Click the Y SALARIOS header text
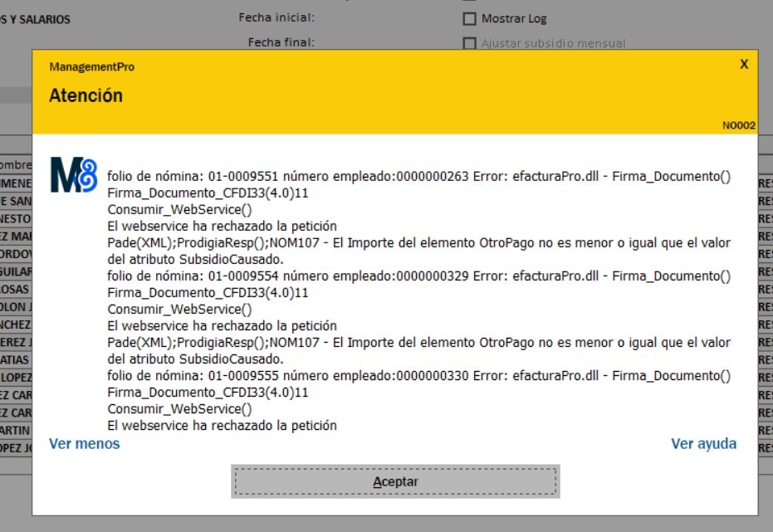 (x=36, y=19)
